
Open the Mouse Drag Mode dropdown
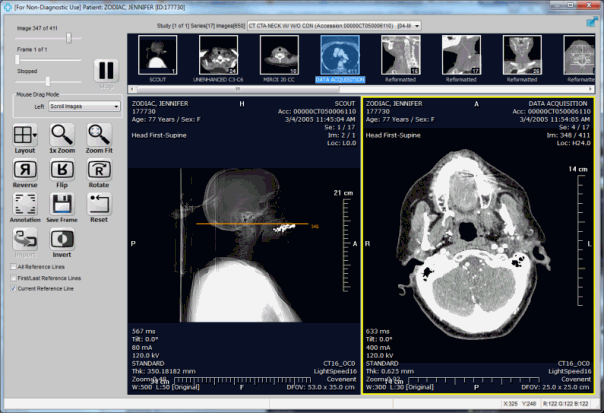tap(84, 106)
